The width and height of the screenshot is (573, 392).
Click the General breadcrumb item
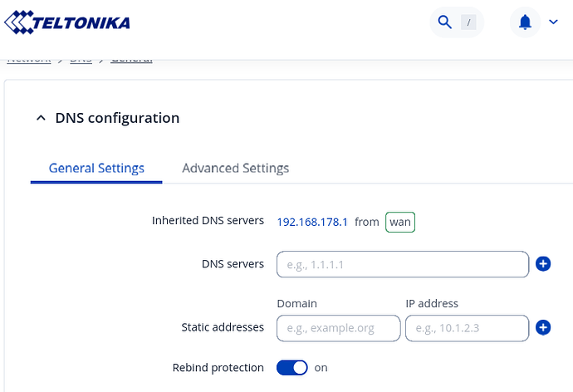(131, 60)
